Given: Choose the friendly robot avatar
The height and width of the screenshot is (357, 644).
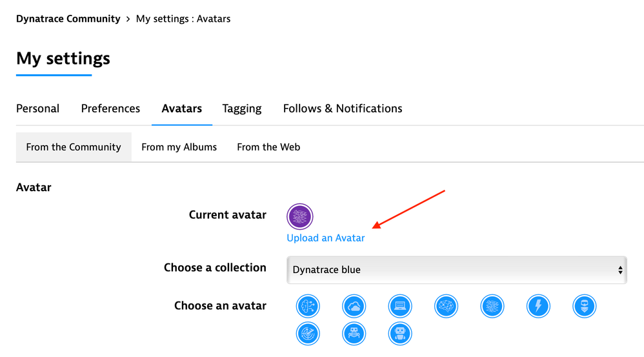Looking at the screenshot, I should coord(399,334).
